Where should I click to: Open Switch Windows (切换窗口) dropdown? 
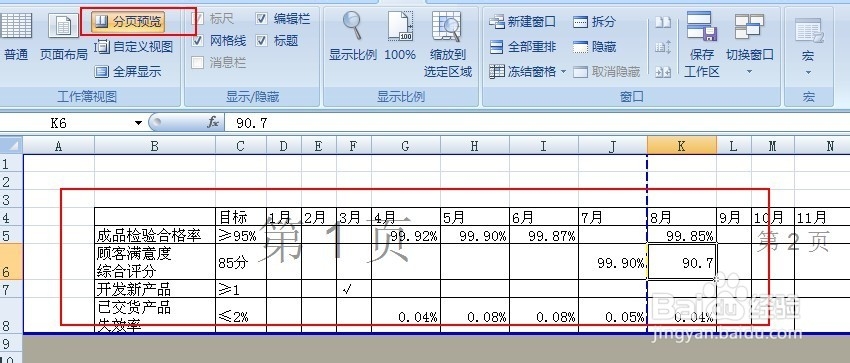click(x=750, y=44)
